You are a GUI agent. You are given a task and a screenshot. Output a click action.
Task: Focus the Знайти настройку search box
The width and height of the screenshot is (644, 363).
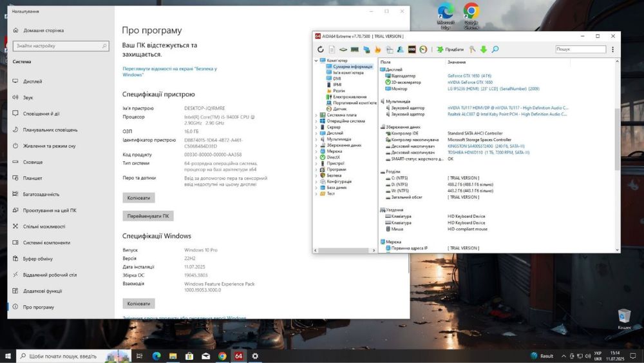61,46
